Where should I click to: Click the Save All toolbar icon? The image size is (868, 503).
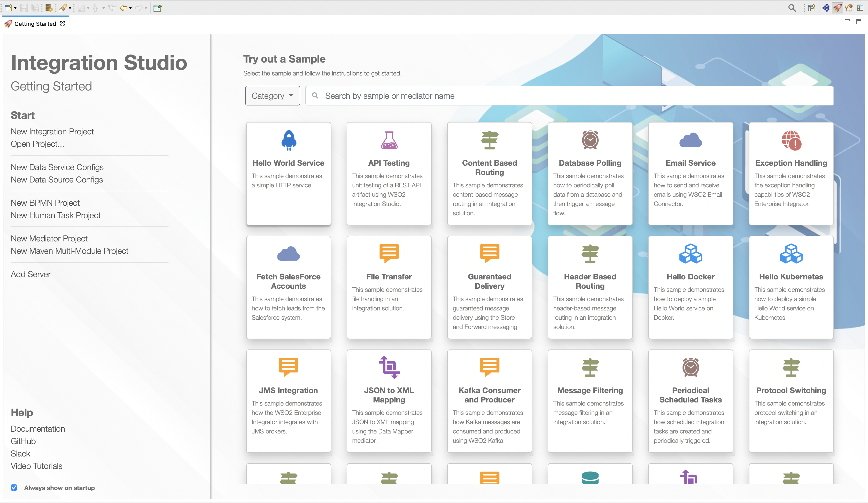[35, 7]
